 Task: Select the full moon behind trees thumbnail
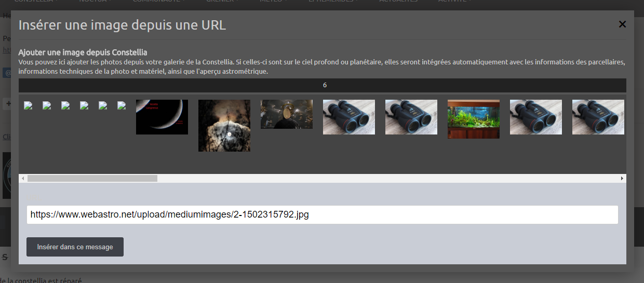224,126
